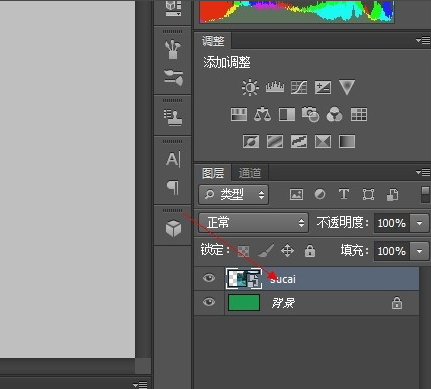Add a Color Balance adjustment
This screenshot has width=431, height=389.
262,114
